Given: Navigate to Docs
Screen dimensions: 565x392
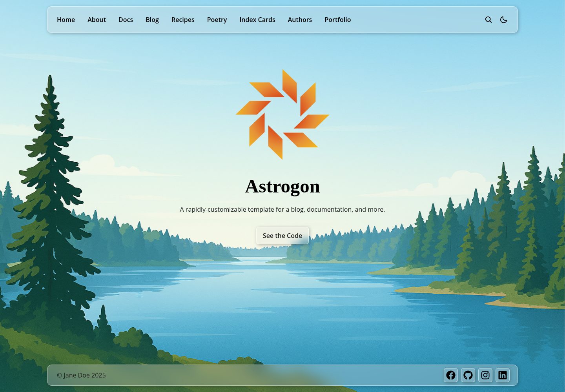Looking at the screenshot, I should click(x=126, y=20).
